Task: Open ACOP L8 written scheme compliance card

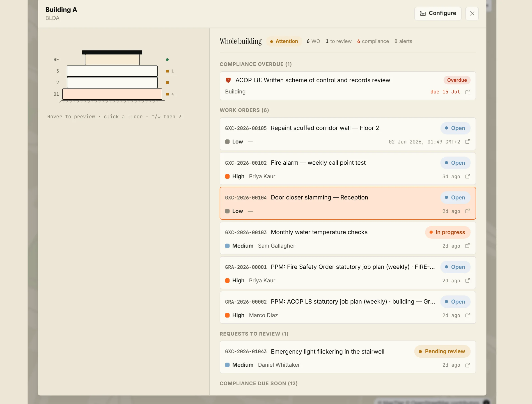Action: coord(348,86)
